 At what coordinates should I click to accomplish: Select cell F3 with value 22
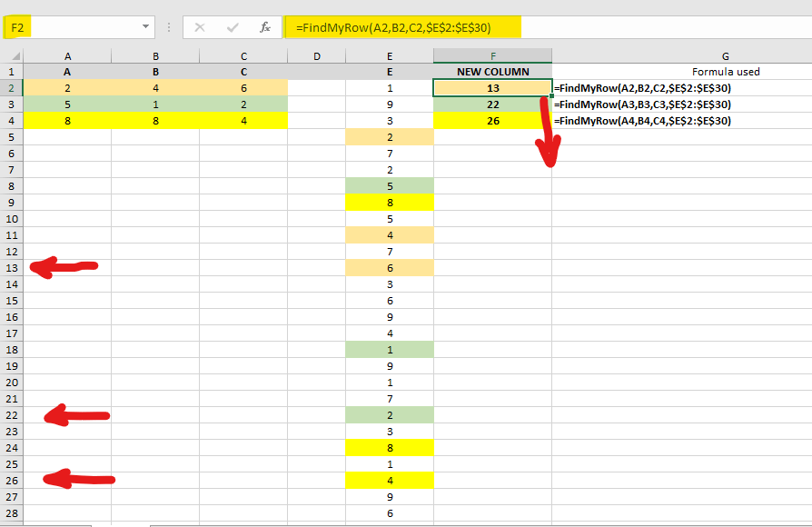pos(493,104)
